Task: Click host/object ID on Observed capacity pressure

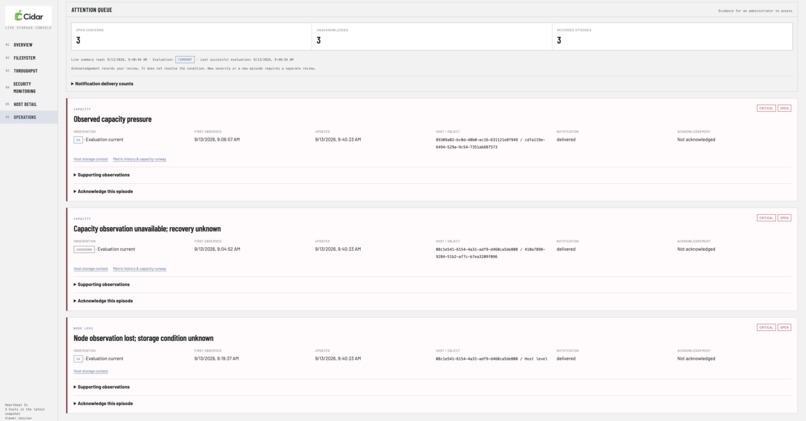Action: (490, 143)
